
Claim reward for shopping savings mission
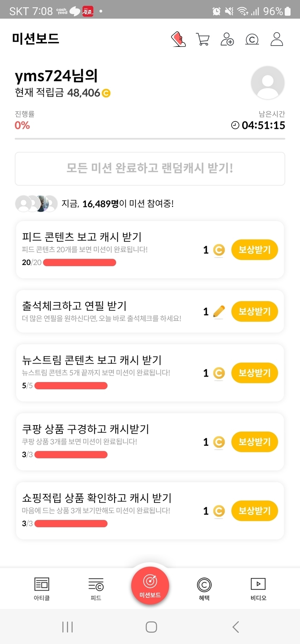coord(254,511)
